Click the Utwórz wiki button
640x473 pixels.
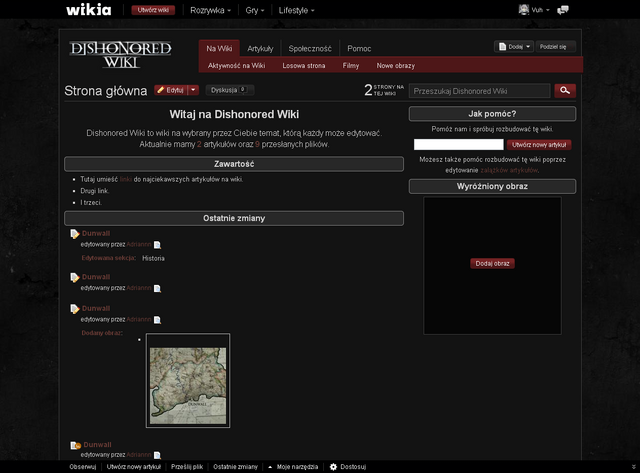pos(153,10)
